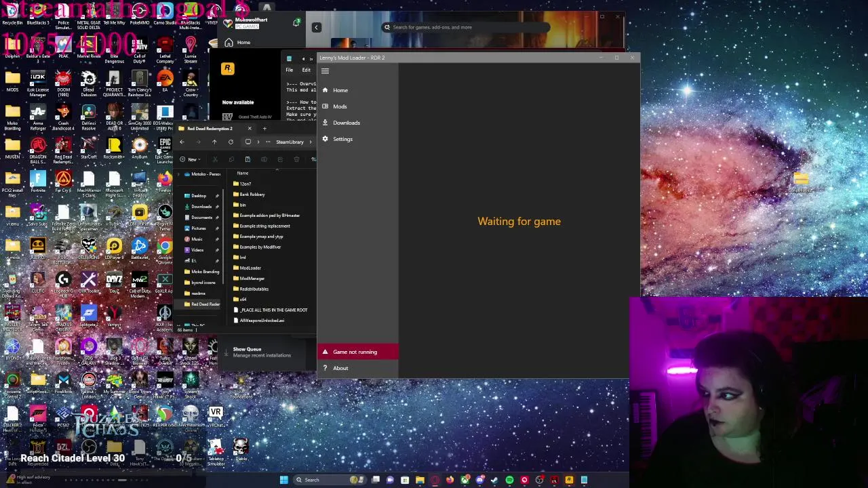Go back in File Explorer
This screenshot has width=868, height=488.
pos(182,142)
